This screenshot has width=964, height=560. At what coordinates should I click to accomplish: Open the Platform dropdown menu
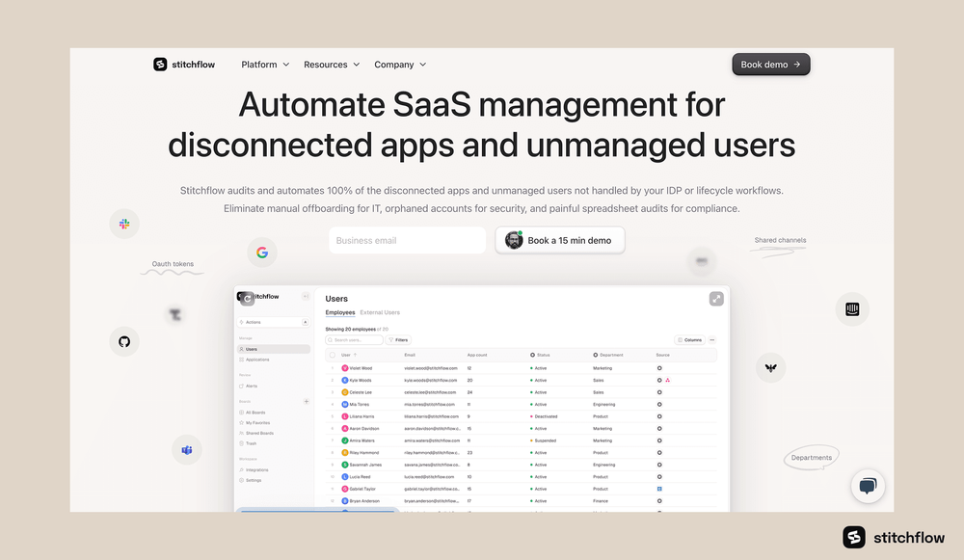coord(260,64)
